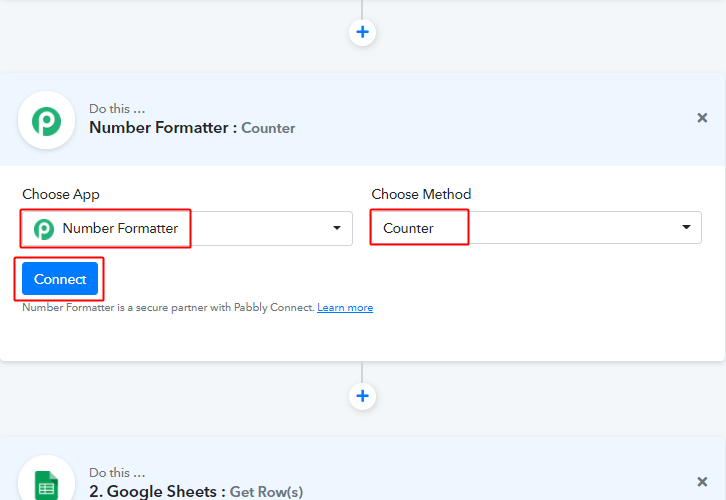Click the Pabbly logo in Number Formatter header
Viewport: 726px width, 500px height.
pos(46,120)
